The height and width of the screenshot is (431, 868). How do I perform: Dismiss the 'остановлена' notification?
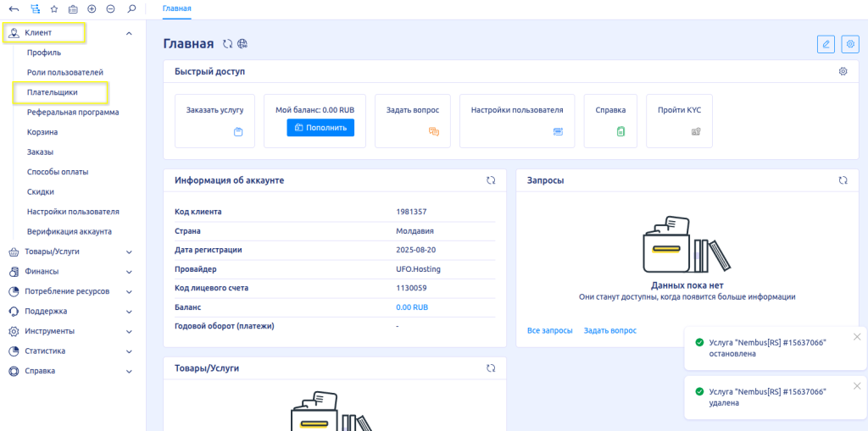[x=856, y=337]
